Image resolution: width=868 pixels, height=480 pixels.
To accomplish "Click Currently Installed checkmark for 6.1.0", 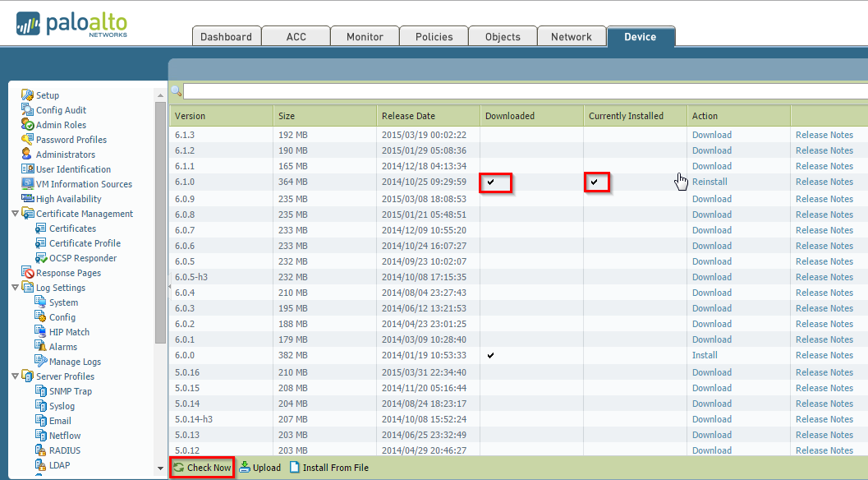I will (594, 182).
